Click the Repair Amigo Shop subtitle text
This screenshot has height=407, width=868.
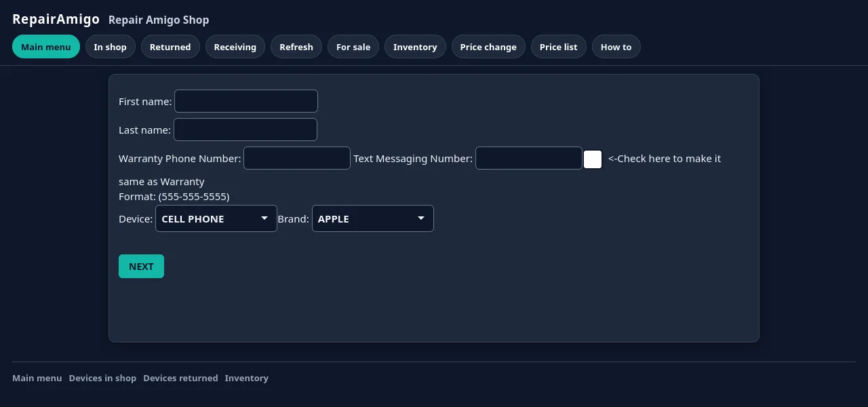click(x=159, y=20)
